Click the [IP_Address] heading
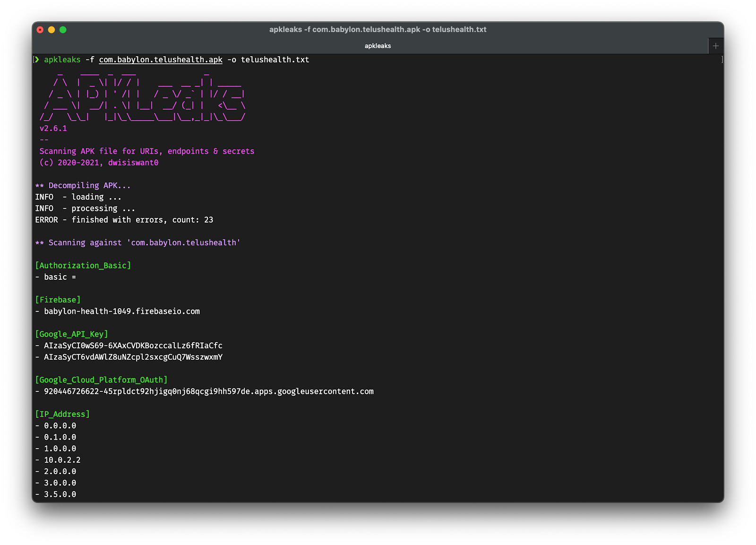Viewport: 756px width, 545px height. coord(62,414)
